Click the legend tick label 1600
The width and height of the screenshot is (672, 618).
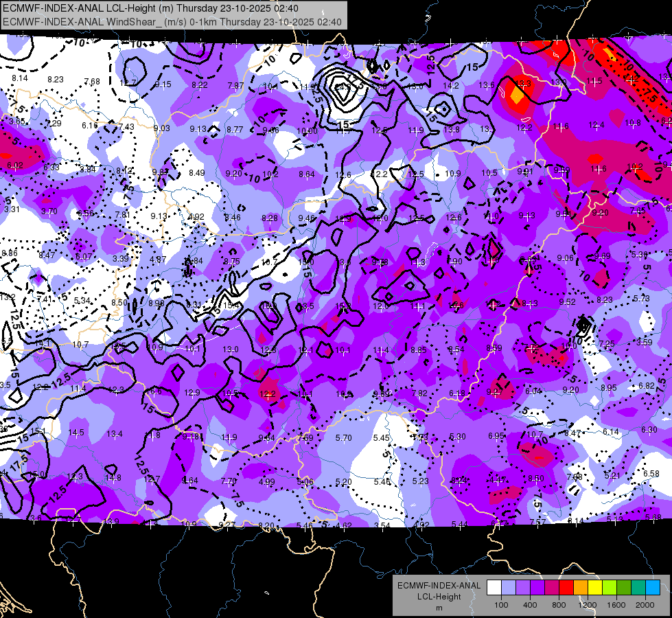[616, 605]
